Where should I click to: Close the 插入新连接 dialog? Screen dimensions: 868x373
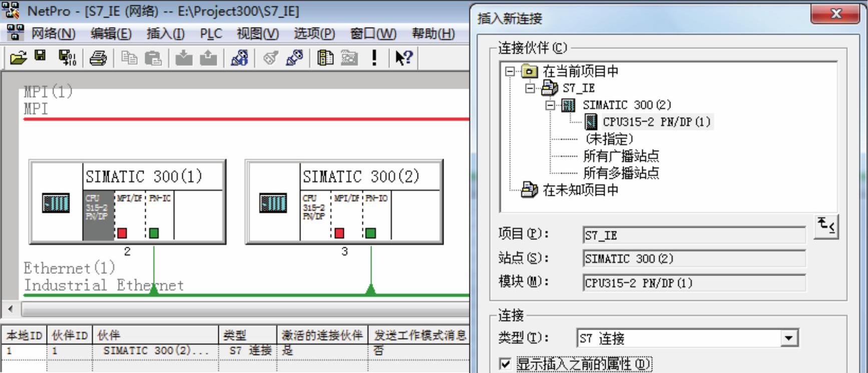coord(836,14)
